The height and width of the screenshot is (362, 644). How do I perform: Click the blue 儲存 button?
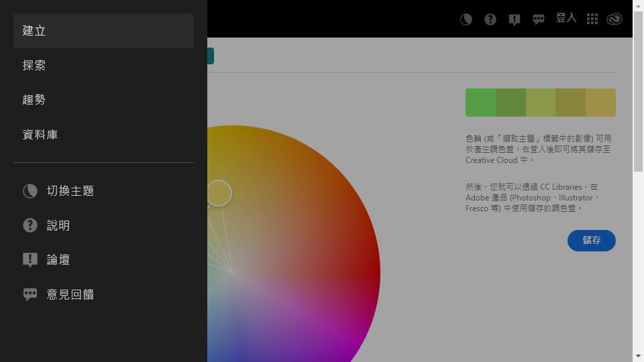point(592,241)
